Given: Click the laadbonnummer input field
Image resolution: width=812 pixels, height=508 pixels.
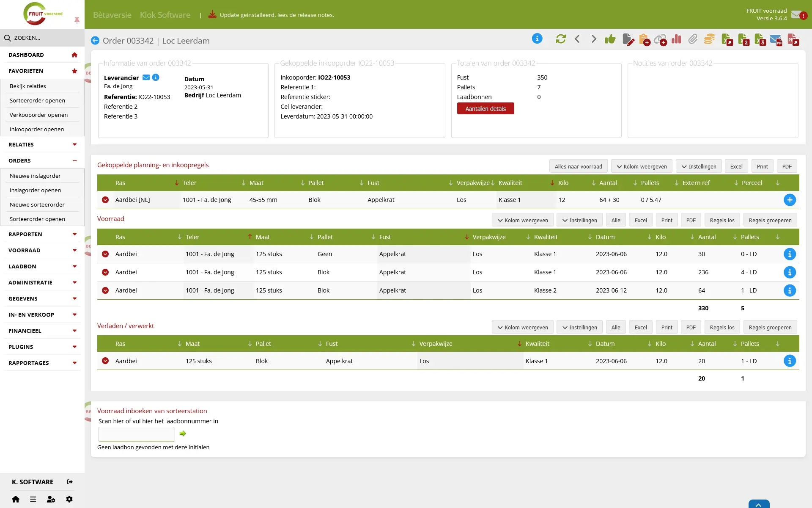Looking at the screenshot, I should pos(136,434).
